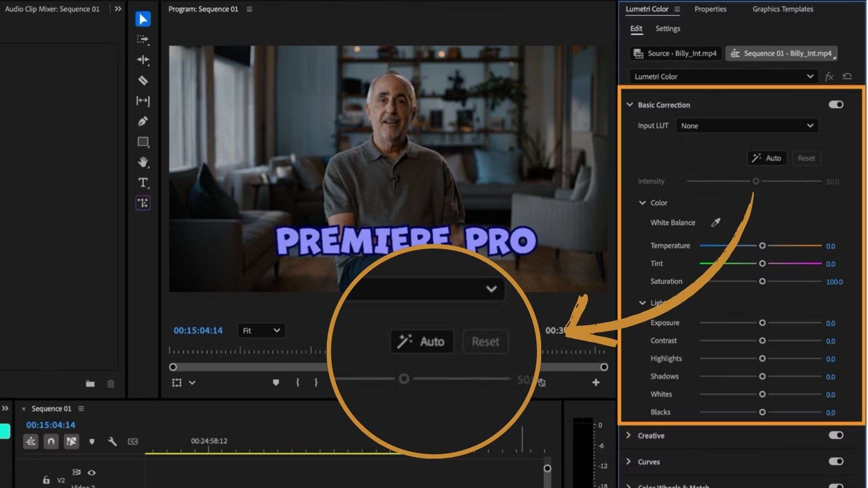Click the reset effect arrow icon
The image size is (868, 488).
(x=847, y=76)
